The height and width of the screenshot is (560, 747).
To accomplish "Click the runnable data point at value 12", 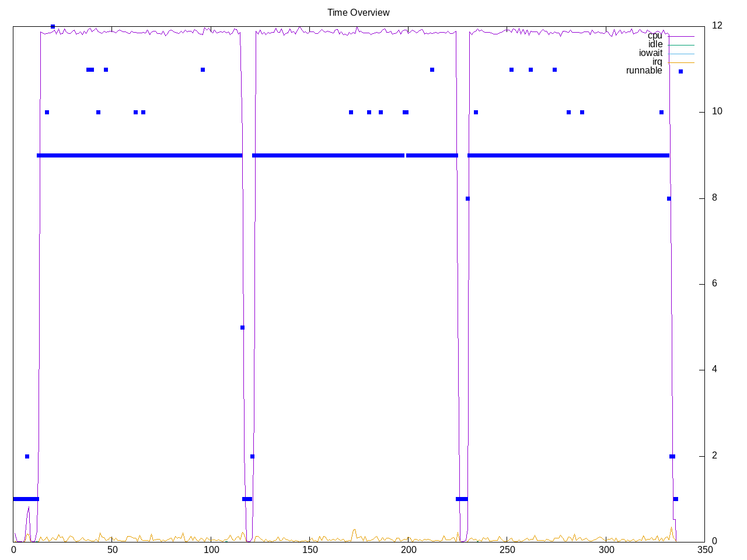I will tap(53, 26).
